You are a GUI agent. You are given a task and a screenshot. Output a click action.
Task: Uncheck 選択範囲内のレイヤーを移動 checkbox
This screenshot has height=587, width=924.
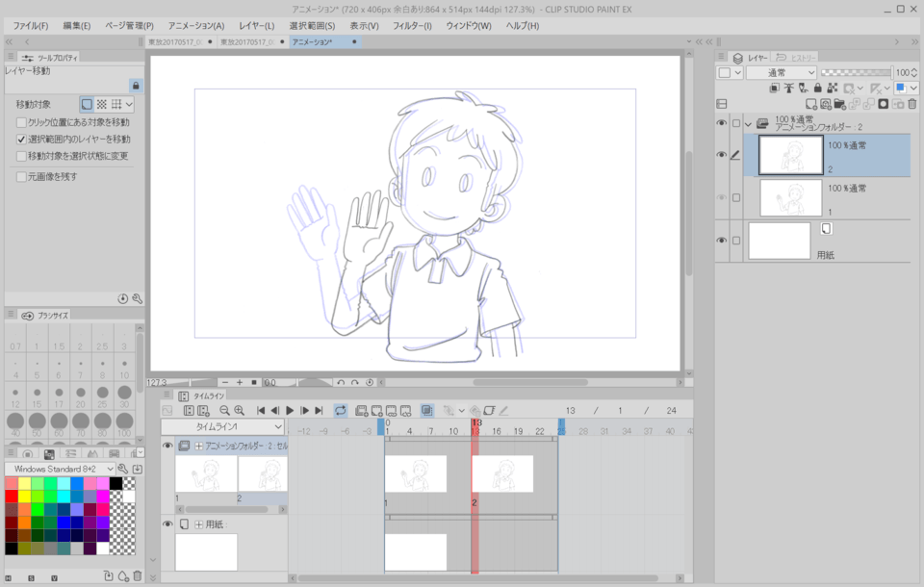[x=22, y=140]
